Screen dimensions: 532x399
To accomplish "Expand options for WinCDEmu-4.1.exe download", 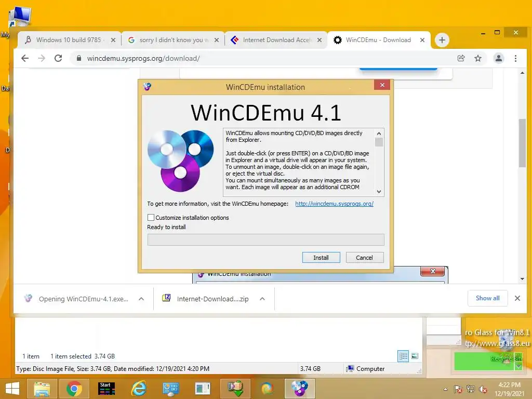I will (141, 299).
